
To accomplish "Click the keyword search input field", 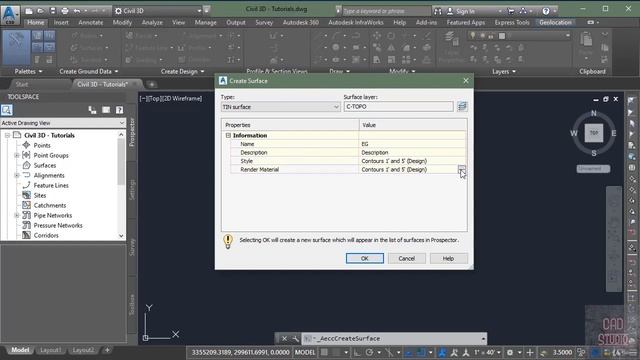I will click(x=386, y=11).
